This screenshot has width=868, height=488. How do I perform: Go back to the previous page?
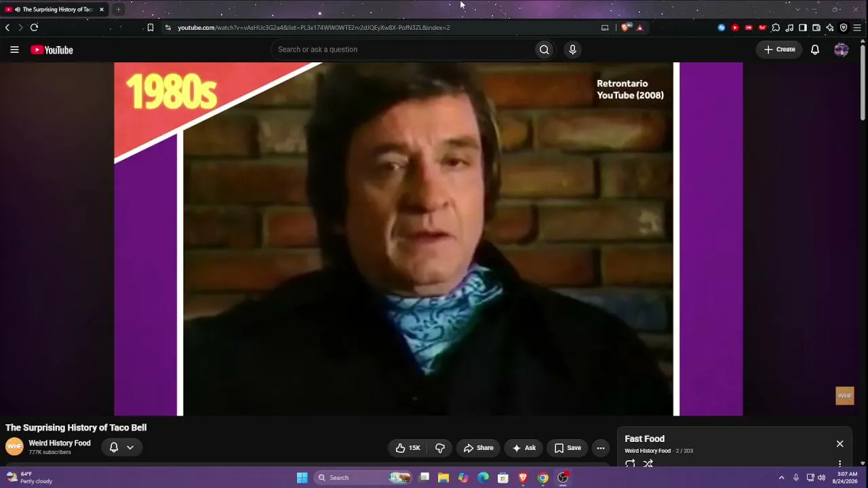(7, 28)
